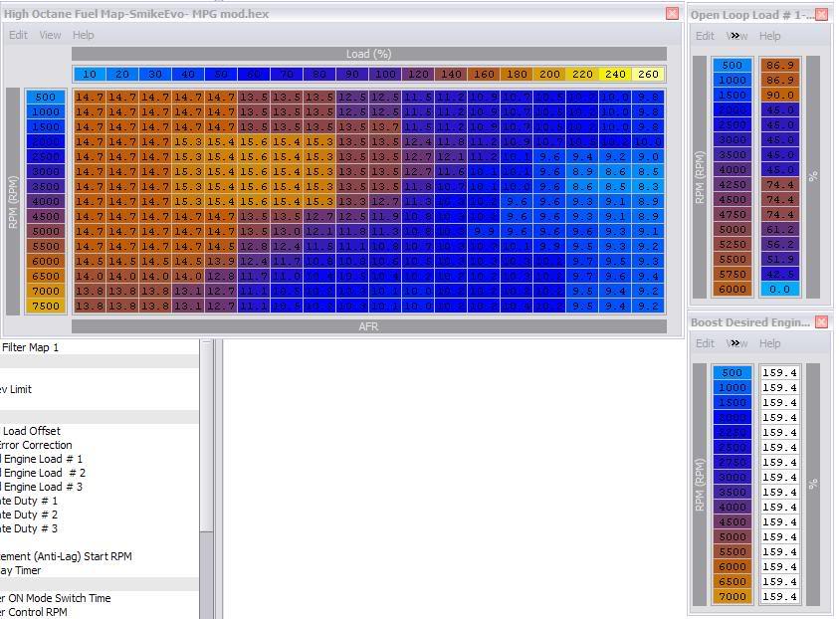Viewport: 840px width, 619px height.
Task: Select Delay Timer entry in parameter tree
Action: (x=20, y=569)
